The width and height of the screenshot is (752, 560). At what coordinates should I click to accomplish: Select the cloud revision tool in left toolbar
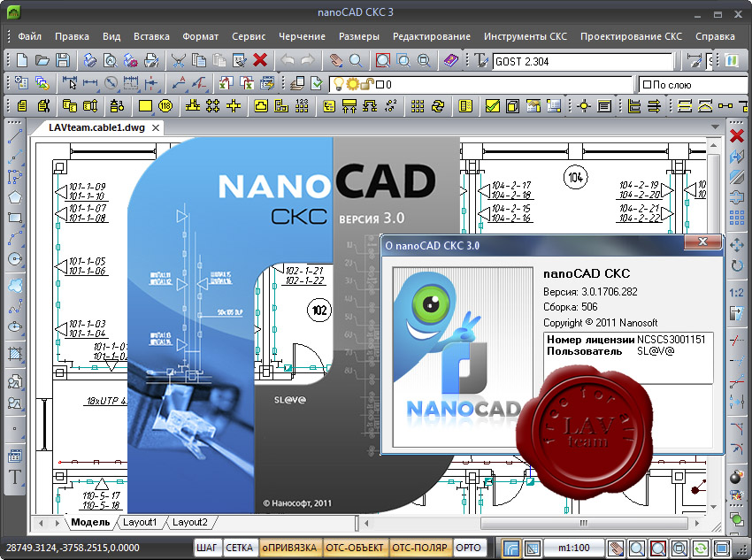point(15,285)
